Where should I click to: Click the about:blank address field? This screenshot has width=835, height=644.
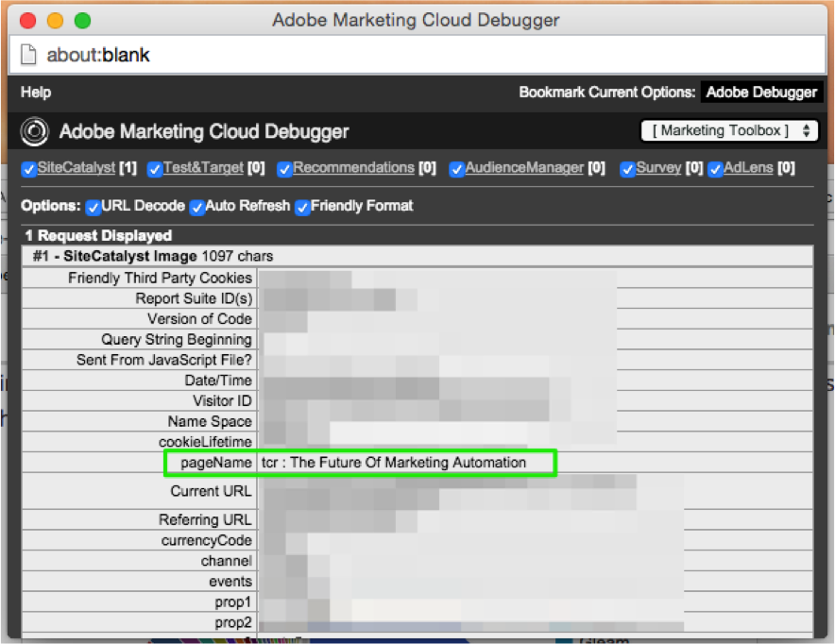[417, 54]
